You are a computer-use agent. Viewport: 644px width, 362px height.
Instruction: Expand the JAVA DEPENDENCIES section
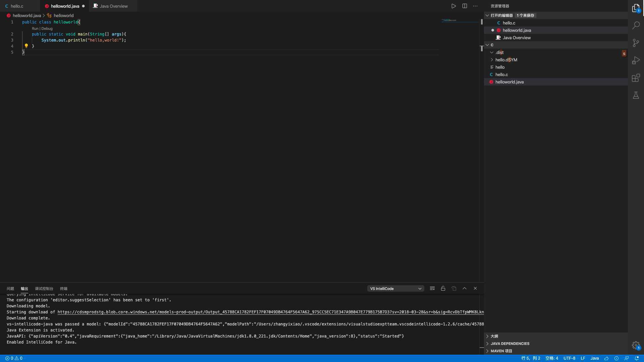tap(556, 344)
